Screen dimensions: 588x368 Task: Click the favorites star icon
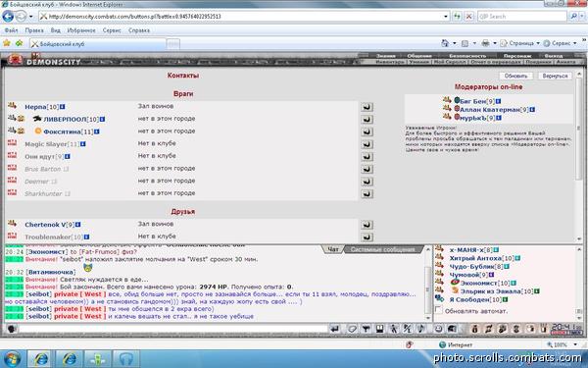point(7,43)
